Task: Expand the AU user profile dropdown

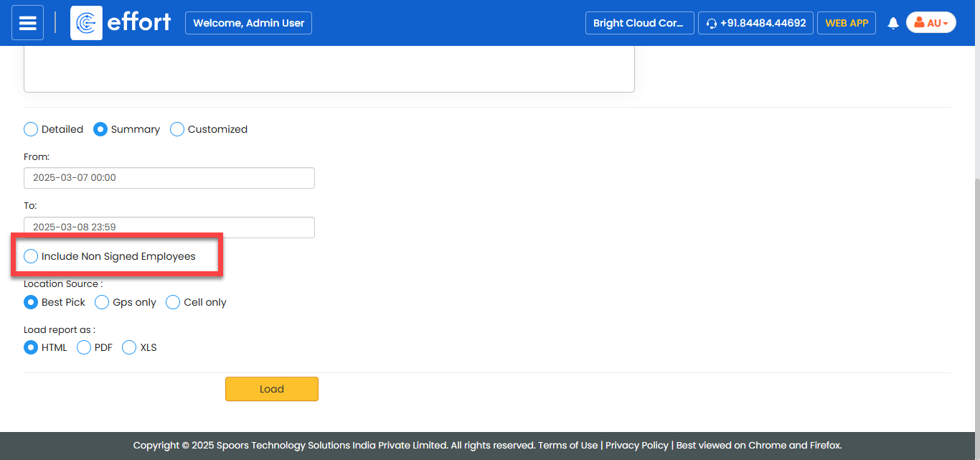Action: [x=930, y=23]
